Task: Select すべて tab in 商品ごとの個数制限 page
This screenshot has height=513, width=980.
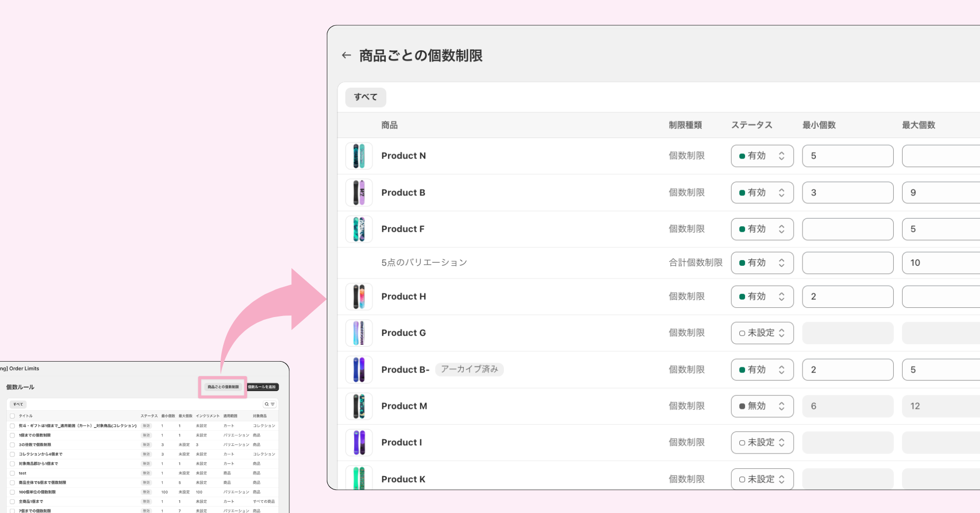Action: [366, 97]
